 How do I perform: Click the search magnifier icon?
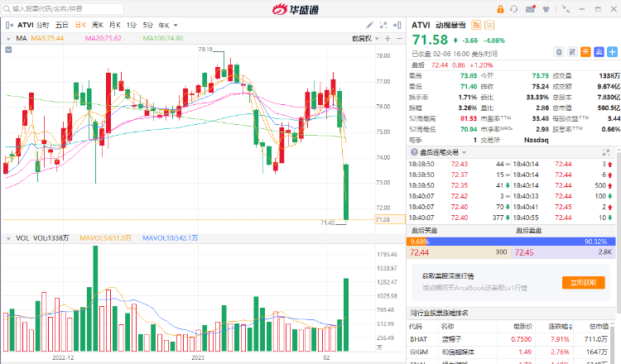tap(7, 9)
